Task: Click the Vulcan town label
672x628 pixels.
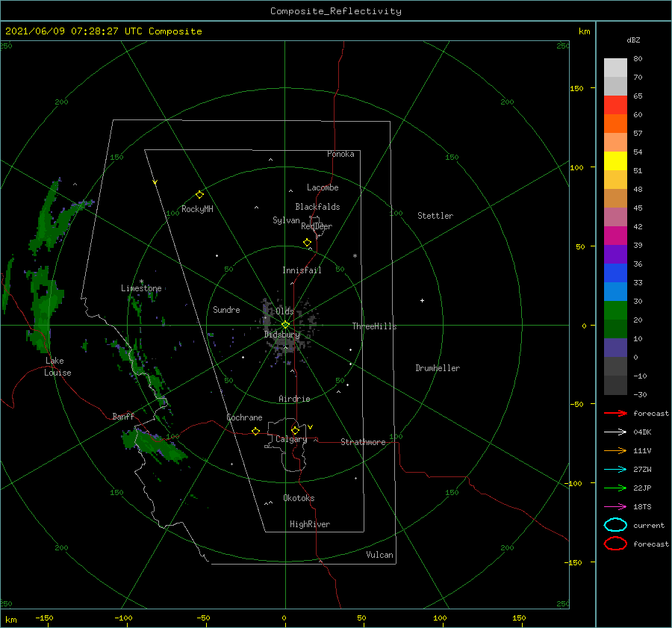Action: pyautogui.click(x=380, y=555)
